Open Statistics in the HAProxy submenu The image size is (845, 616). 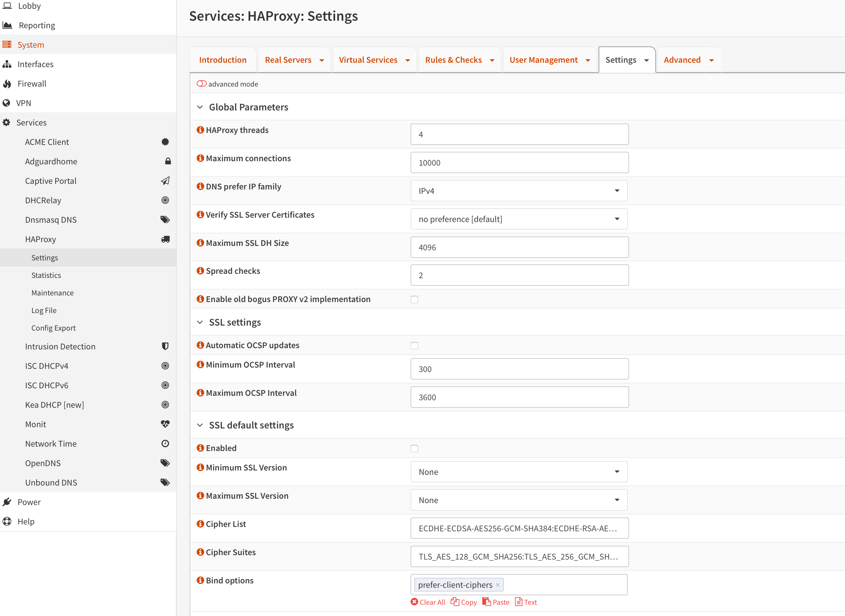tap(46, 275)
